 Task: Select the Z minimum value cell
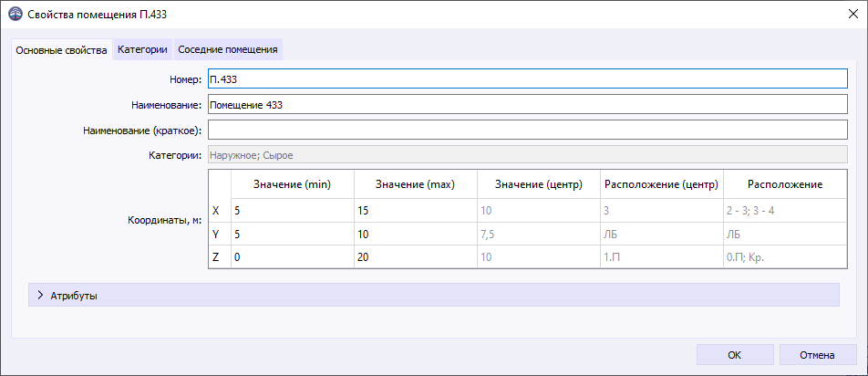(x=292, y=257)
